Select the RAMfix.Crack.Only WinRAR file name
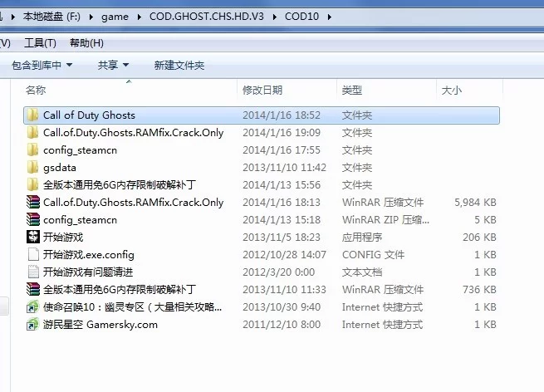This screenshot has height=392, width=544. coord(133,203)
